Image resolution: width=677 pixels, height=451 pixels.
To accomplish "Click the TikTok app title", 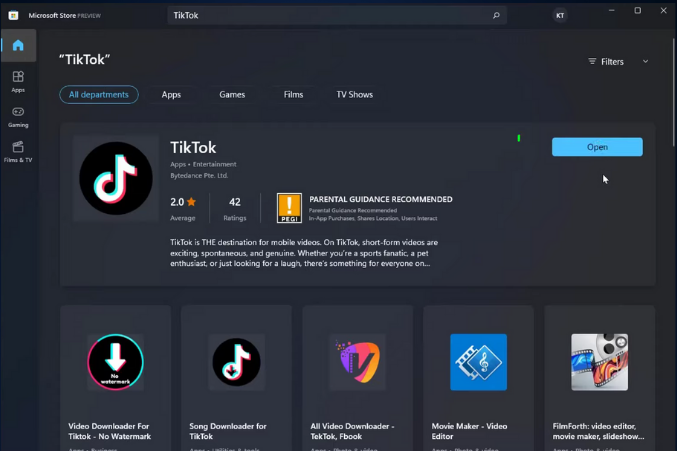I will click(x=193, y=148).
